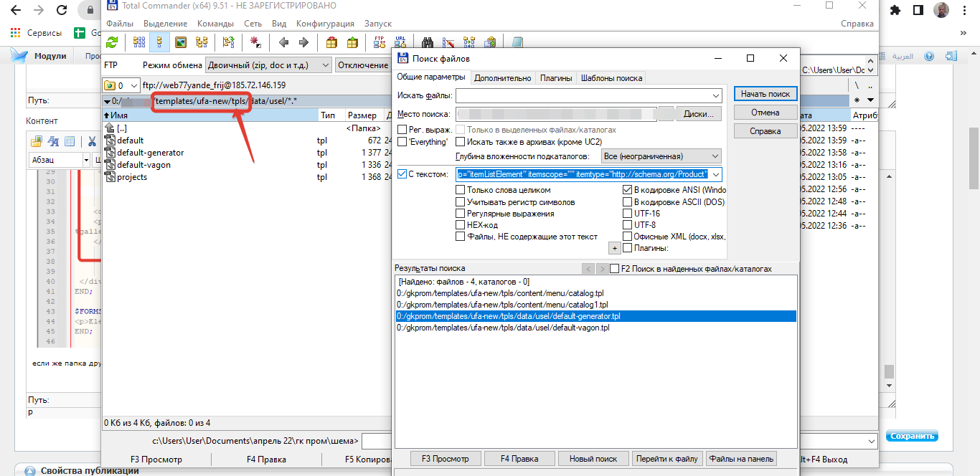
Task: Click 'Перейти к файлу' button
Action: pyautogui.click(x=666, y=459)
